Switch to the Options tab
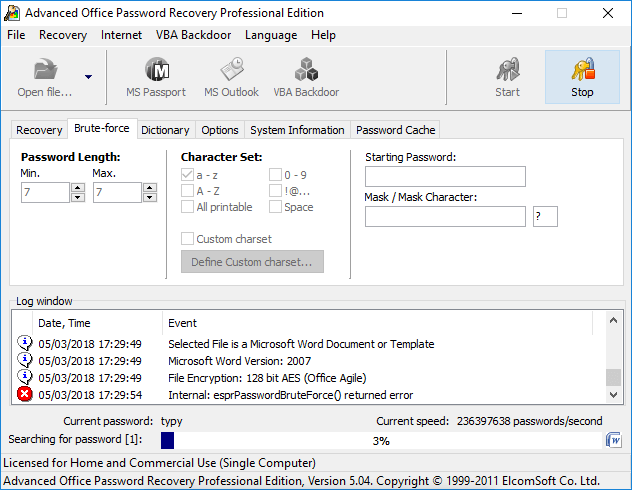The height and width of the screenshot is (490, 632). tap(220, 130)
